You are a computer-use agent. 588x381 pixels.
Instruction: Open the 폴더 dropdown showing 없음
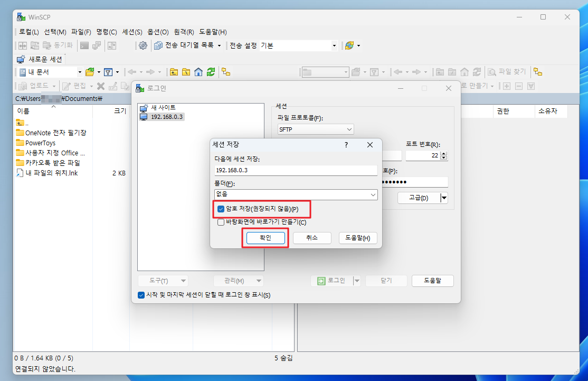coord(374,194)
